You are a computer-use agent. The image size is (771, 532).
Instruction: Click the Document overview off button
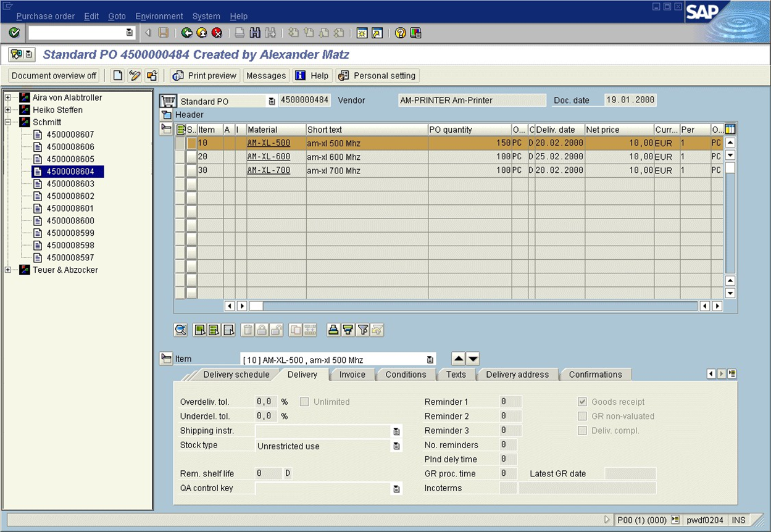(54, 75)
